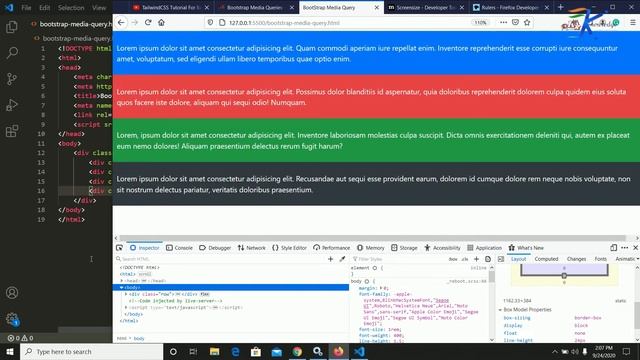This screenshot has width=640, height=360.
Task: Switch to Console tab in DevTools
Action: tap(179, 248)
